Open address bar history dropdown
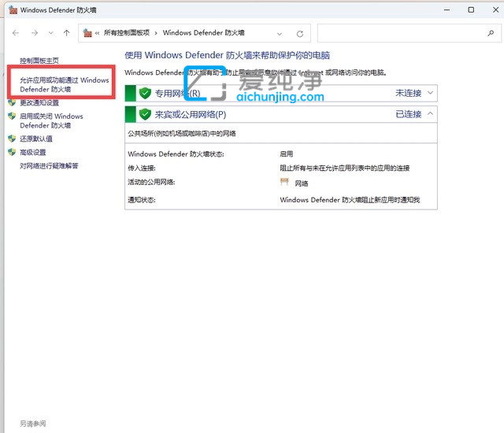This screenshot has width=504, height=433. point(280,33)
